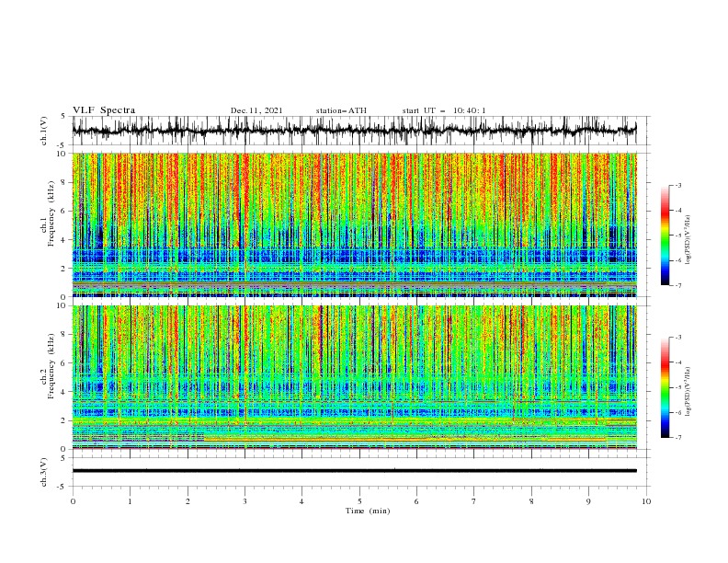Select the ch.2 spectrogram color bar

pyautogui.click(x=665, y=387)
